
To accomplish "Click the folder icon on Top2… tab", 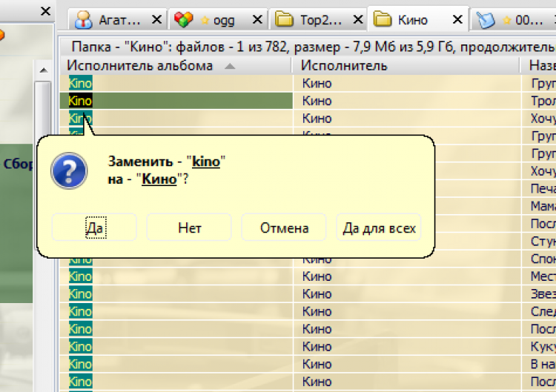I will [284, 19].
